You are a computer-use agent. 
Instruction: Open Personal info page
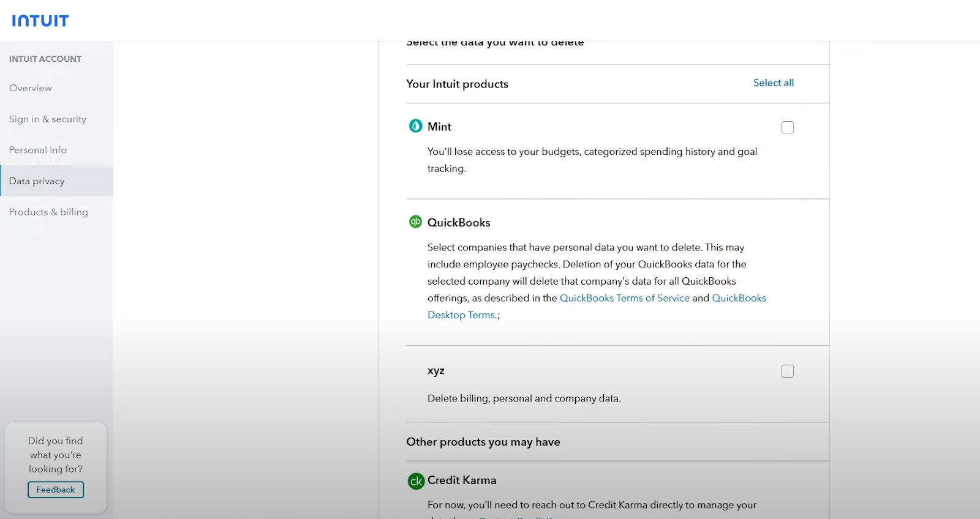pyautogui.click(x=38, y=150)
